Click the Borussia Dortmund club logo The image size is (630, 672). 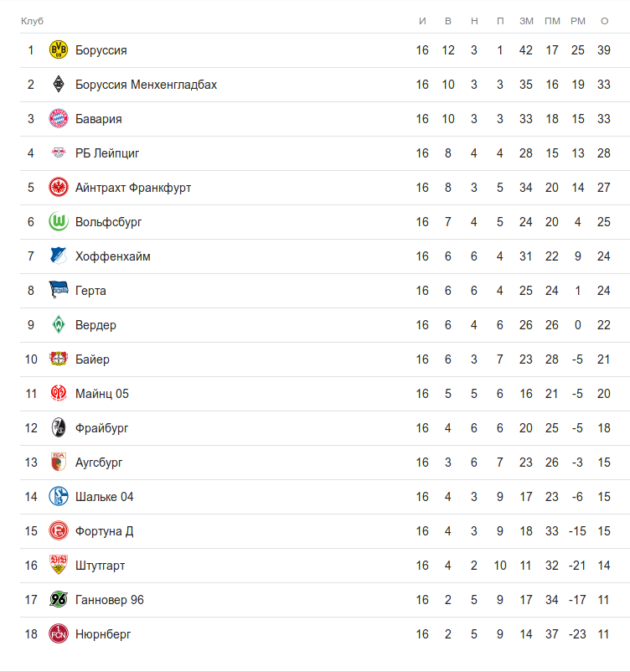59,50
